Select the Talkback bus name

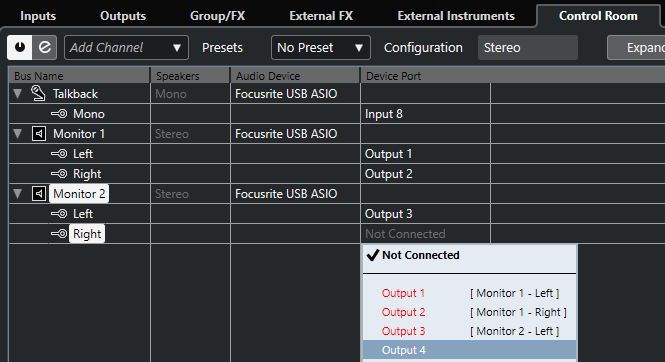pos(75,94)
